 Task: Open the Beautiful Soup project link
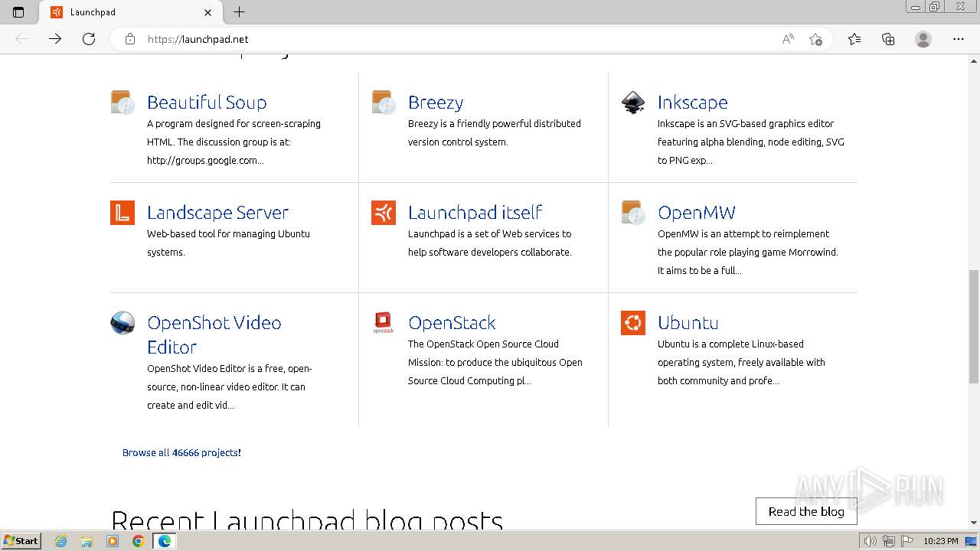tap(207, 103)
